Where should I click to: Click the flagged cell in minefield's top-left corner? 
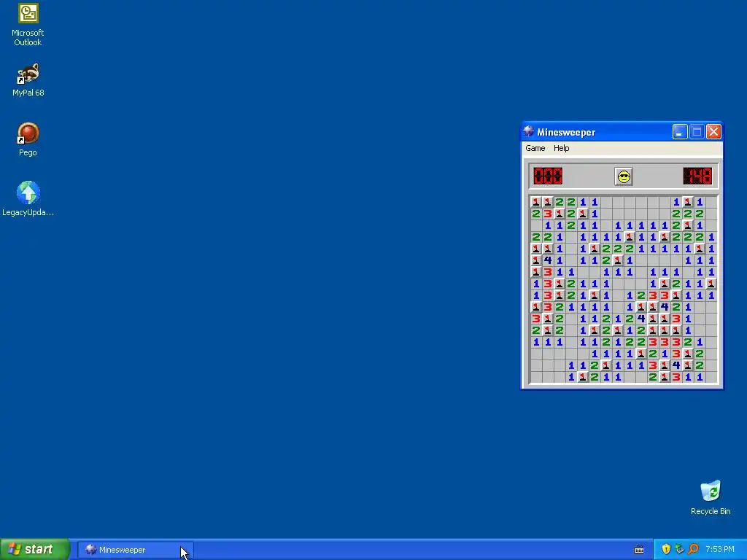(536, 202)
